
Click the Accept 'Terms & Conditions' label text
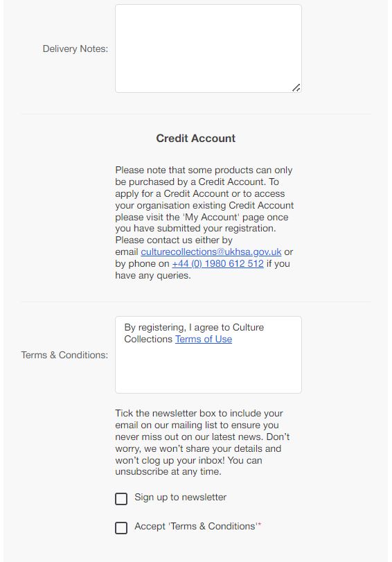(195, 526)
